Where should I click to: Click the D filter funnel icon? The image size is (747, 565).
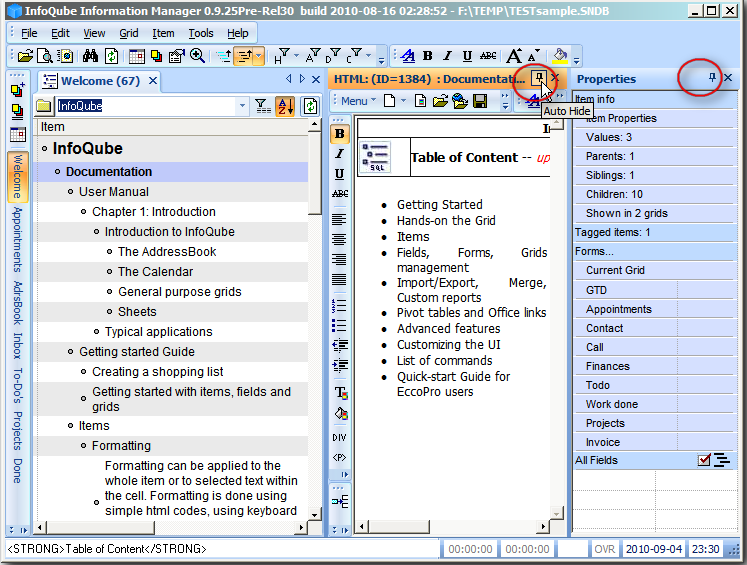(x=333, y=56)
